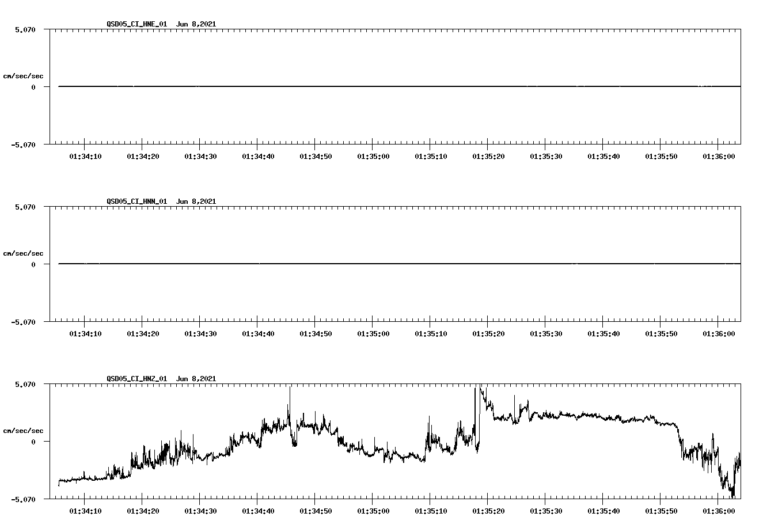Image resolution: width=782 pixels, height=532 pixels.
Task: Click the 5.070 upper limit of HNN plot
Action: click(x=25, y=207)
